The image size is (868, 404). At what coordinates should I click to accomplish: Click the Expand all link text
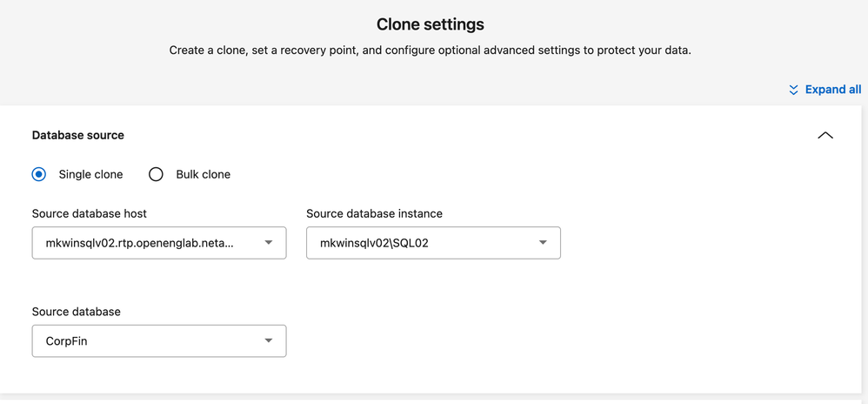[833, 90]
